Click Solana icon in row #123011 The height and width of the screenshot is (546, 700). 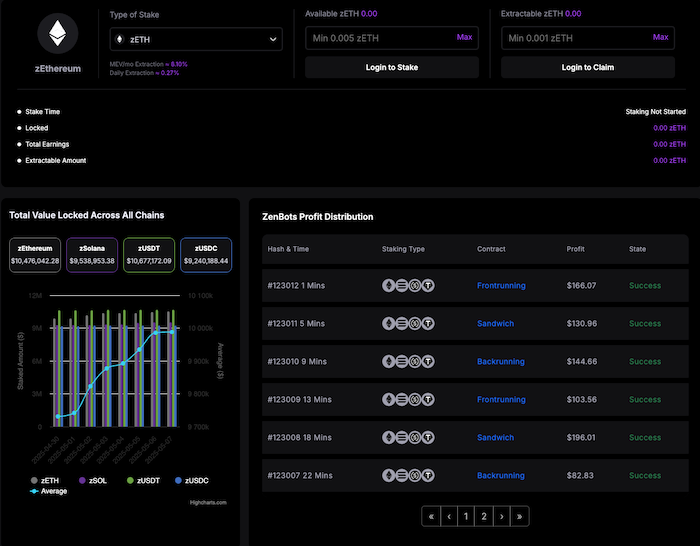pos(402,323)
